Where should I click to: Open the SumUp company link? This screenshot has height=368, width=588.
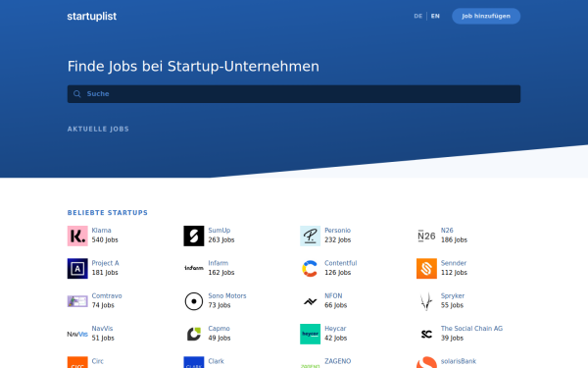point(220,231)
